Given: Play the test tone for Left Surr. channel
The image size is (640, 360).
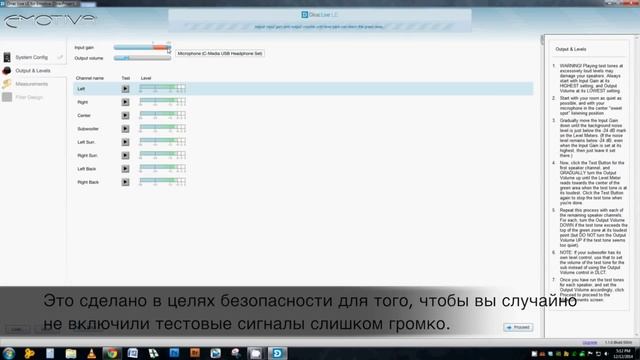Looking at the screenshot, I should 125,142.
